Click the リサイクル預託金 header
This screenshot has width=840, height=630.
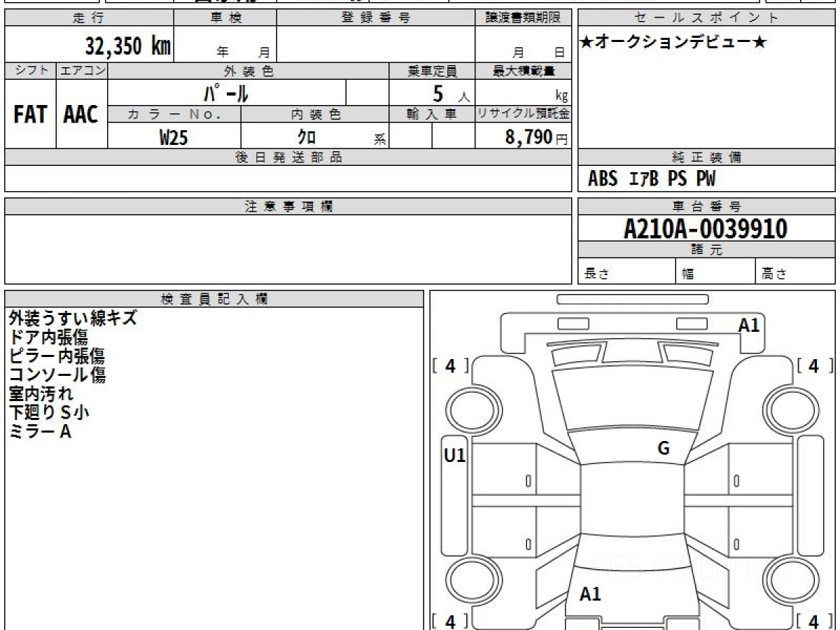pyautogui.click(x=524, y=114)
